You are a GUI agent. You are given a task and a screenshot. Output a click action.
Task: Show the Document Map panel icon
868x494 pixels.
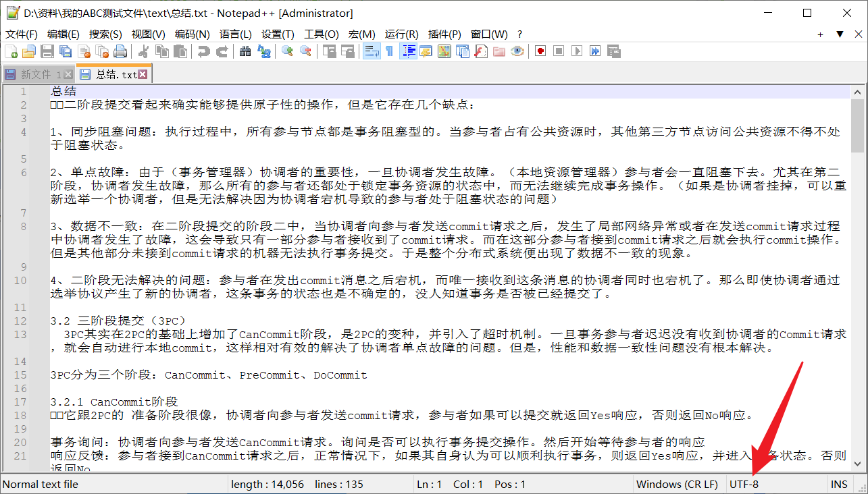click(444, 51)
